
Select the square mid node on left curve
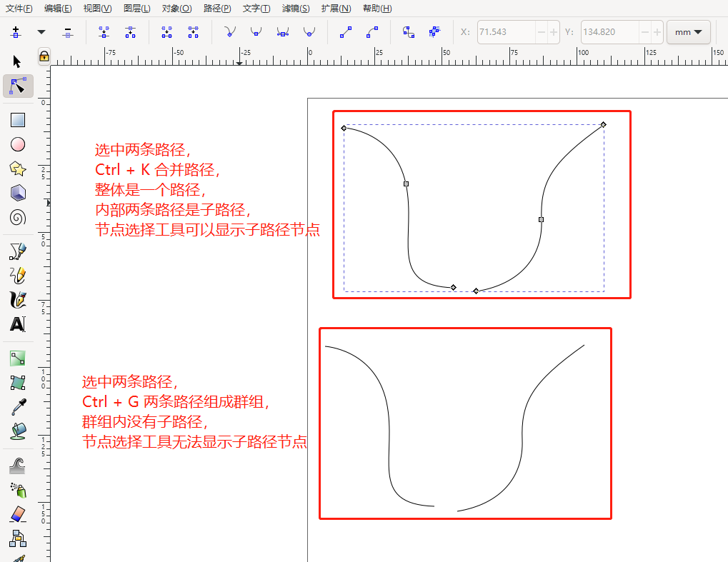tap(407, 184)
